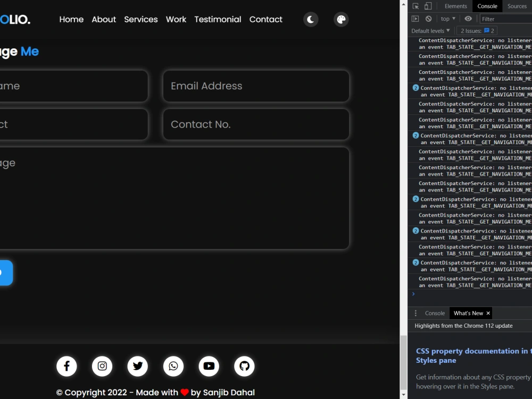
Task: Select the Console tab in the drawer
Action: 435,313
